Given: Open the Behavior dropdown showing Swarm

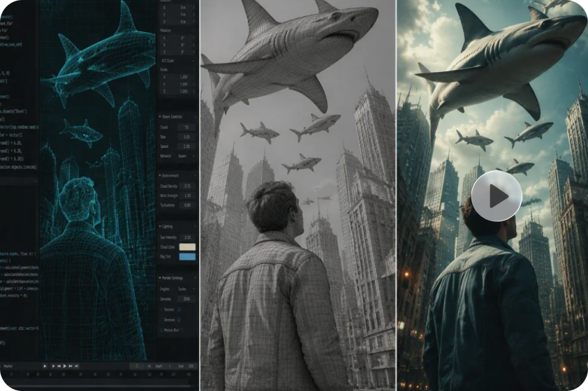Looking at the screenshot, I should 186,156.
